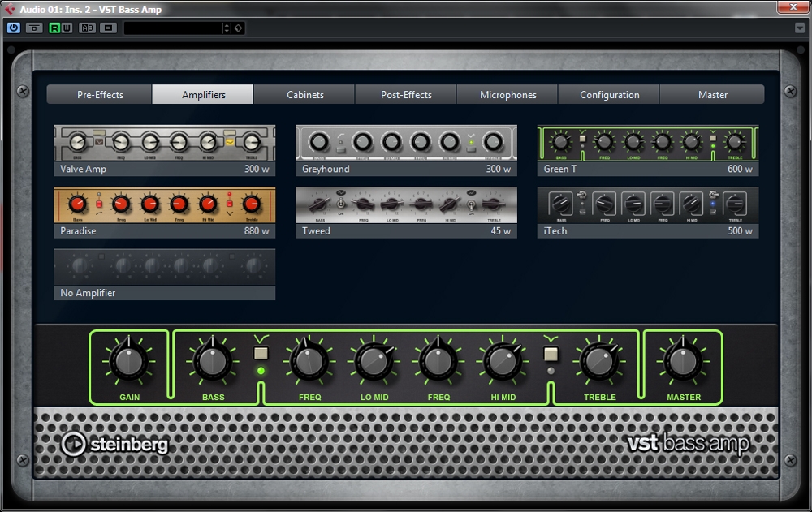The image size is (812, 512).
Task: Click the TREBLE knob
Action: coord(599,361)
